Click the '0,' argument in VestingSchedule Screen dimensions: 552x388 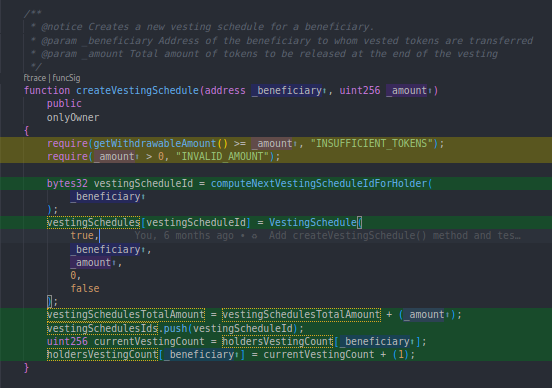(x=76, y=275)
